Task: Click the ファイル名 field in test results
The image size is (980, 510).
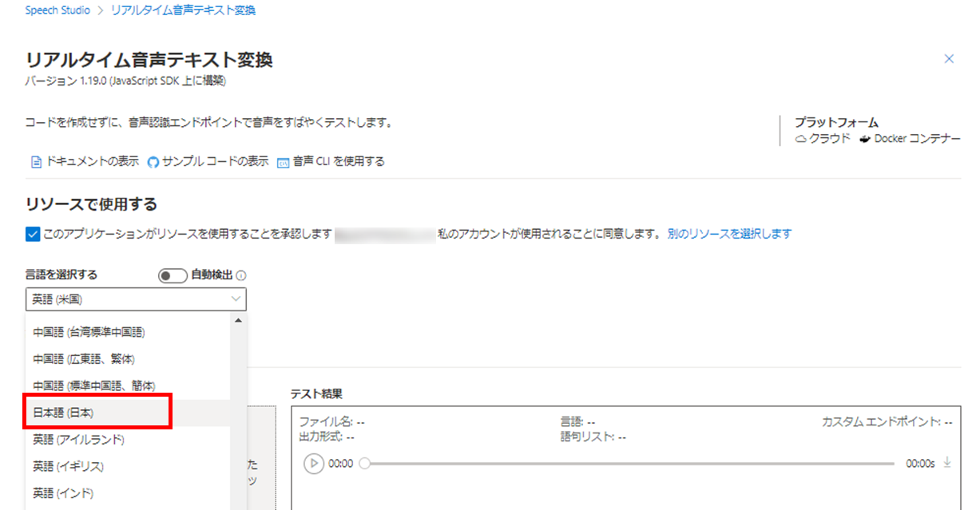Action: [x=331, y=421]
